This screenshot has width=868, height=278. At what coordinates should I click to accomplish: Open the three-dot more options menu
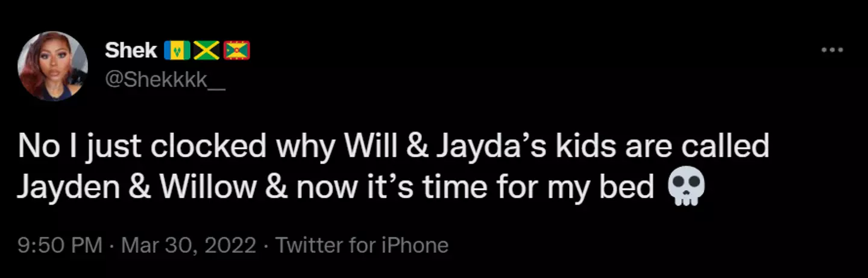(x=832, y=50)
